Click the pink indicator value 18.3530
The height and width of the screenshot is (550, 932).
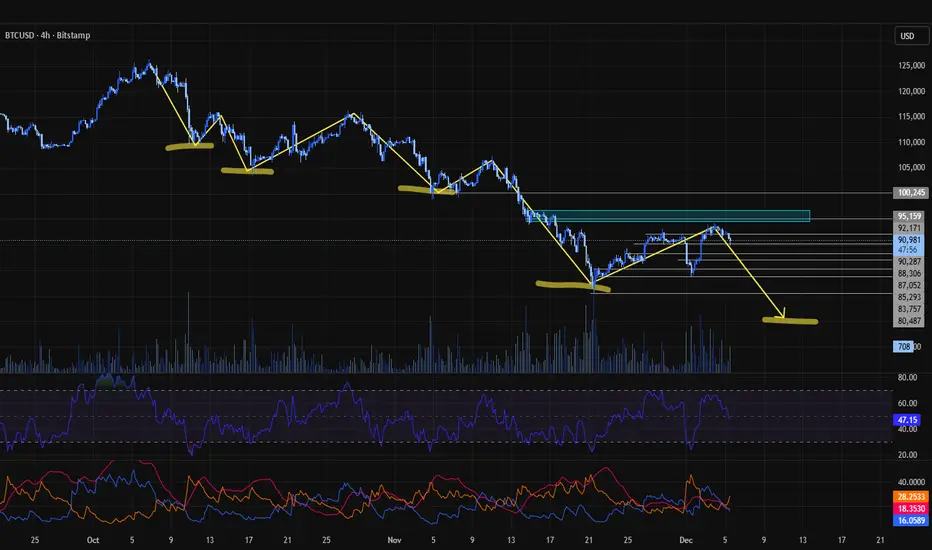point(911,509)
